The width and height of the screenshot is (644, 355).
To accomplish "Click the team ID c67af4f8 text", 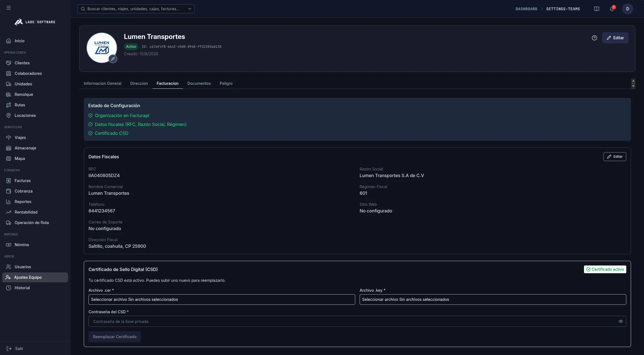I will point(181,47).
